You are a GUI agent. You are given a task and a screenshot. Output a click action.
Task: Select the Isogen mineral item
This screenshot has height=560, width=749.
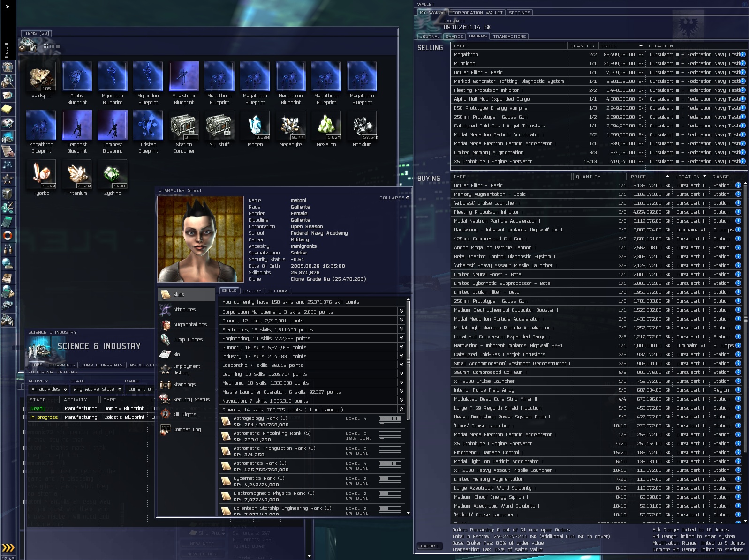(x=255, y=129)
